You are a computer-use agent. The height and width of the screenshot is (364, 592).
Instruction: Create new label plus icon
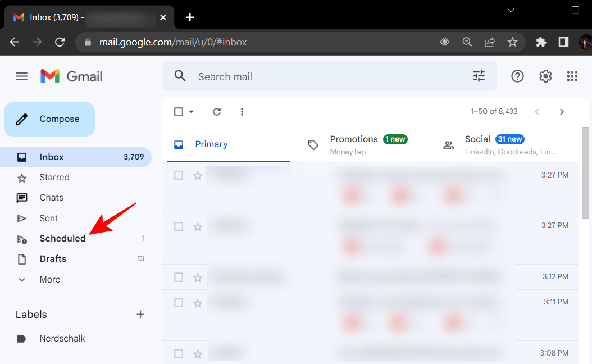[x=140, y=314]
